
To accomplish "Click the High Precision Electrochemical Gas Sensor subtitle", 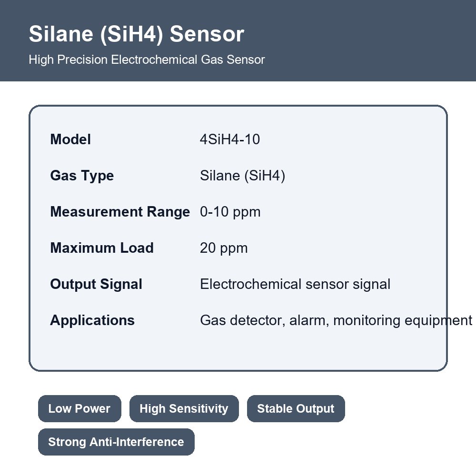I will point(147,59).
